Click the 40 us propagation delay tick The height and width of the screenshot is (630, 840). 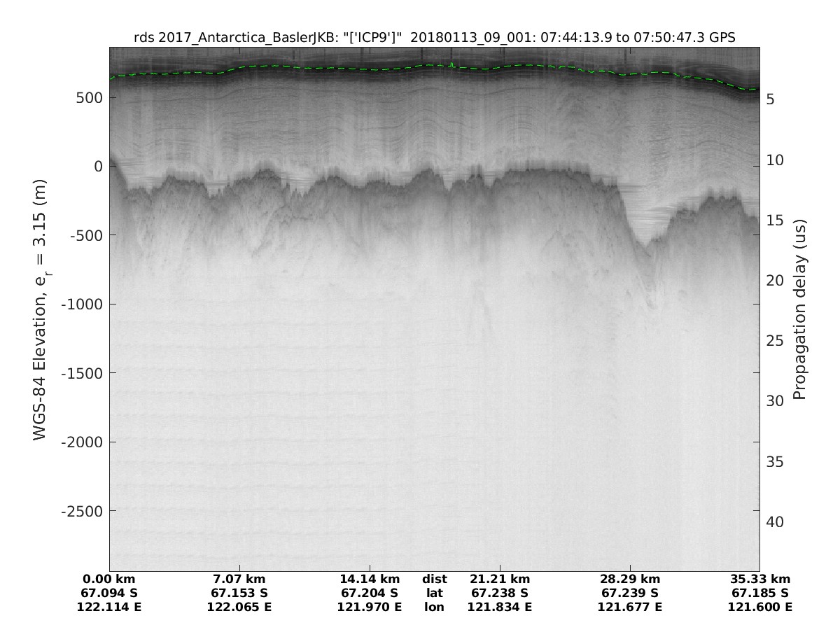coord(773,521)
